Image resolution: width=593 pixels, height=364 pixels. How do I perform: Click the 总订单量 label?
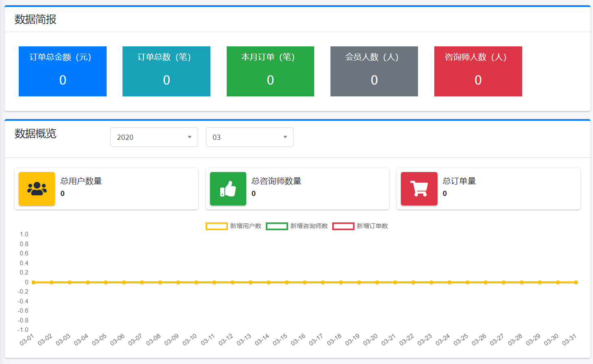(459, 181)
